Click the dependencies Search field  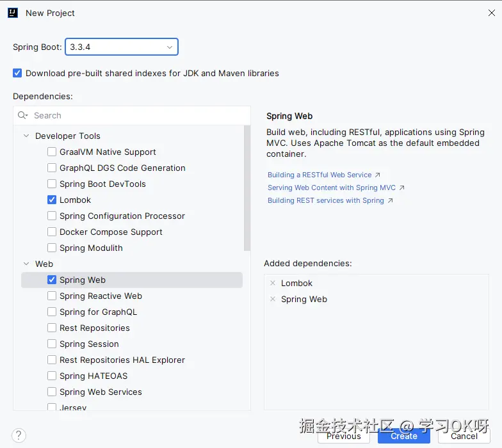point(132,115)
